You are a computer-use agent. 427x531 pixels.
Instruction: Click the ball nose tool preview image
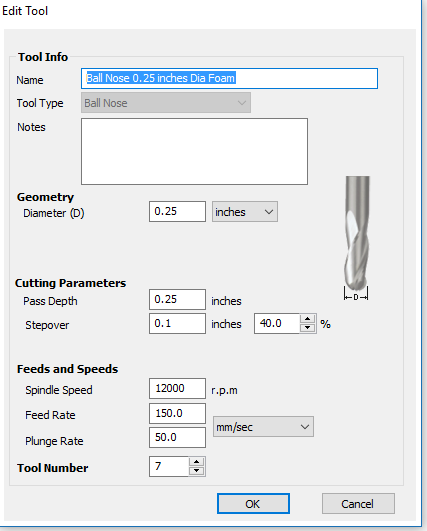click(357, 238)
